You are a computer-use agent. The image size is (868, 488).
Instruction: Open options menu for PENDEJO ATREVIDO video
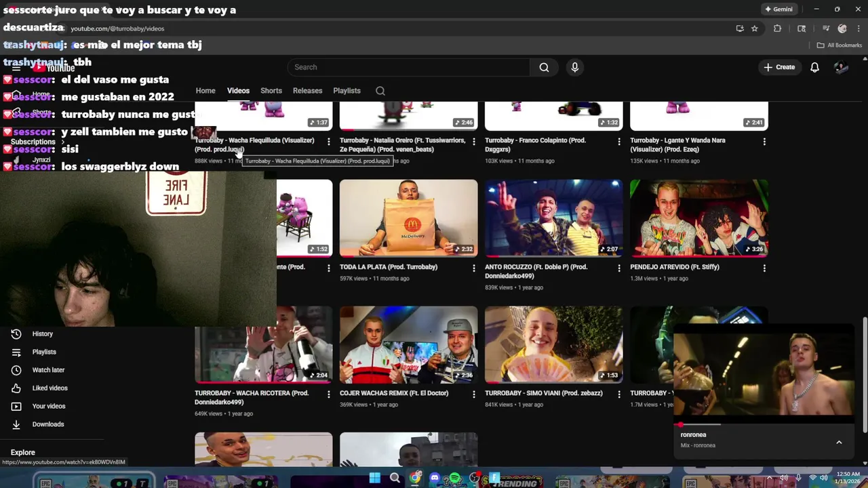coord(764,268)
